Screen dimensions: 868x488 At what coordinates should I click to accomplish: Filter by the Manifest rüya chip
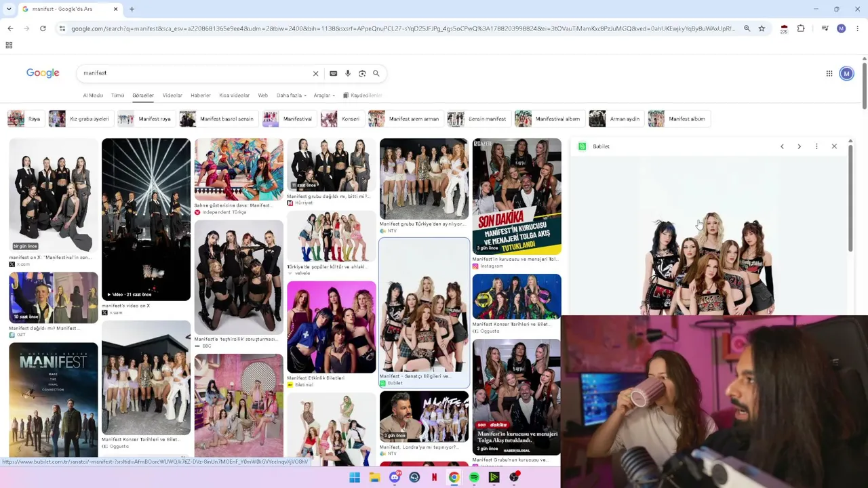[145, 119]
